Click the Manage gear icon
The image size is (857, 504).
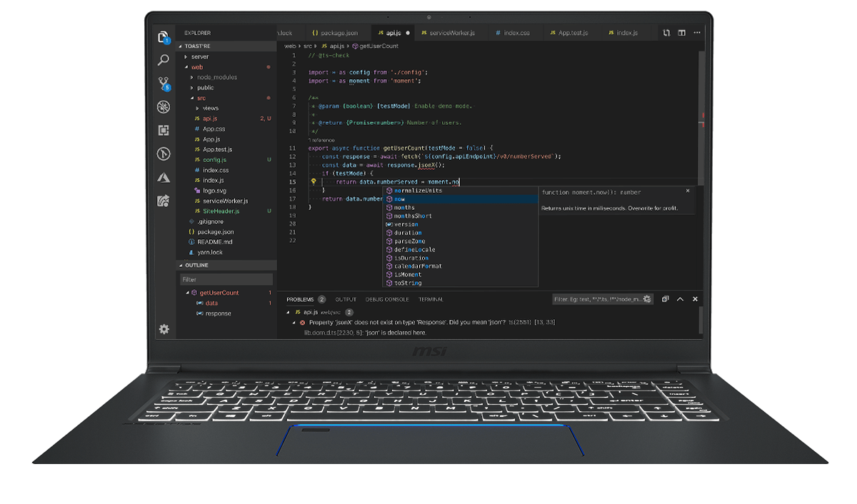pos(164,329)
